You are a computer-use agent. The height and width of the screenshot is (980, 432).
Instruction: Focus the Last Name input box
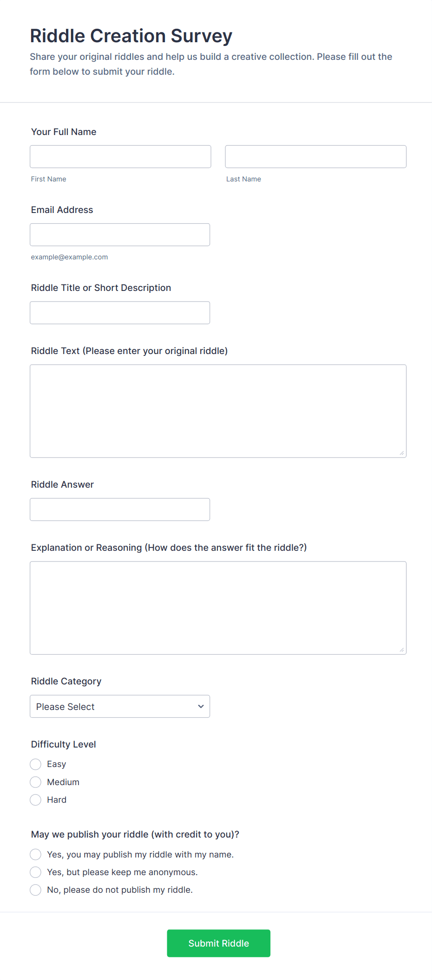tap(315, 156)
